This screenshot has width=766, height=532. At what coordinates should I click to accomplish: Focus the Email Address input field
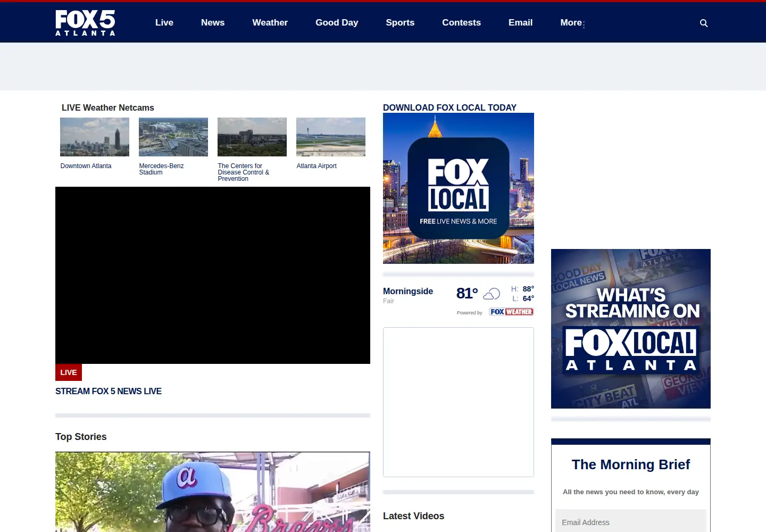pyautogui.click(x=631, y=522)
